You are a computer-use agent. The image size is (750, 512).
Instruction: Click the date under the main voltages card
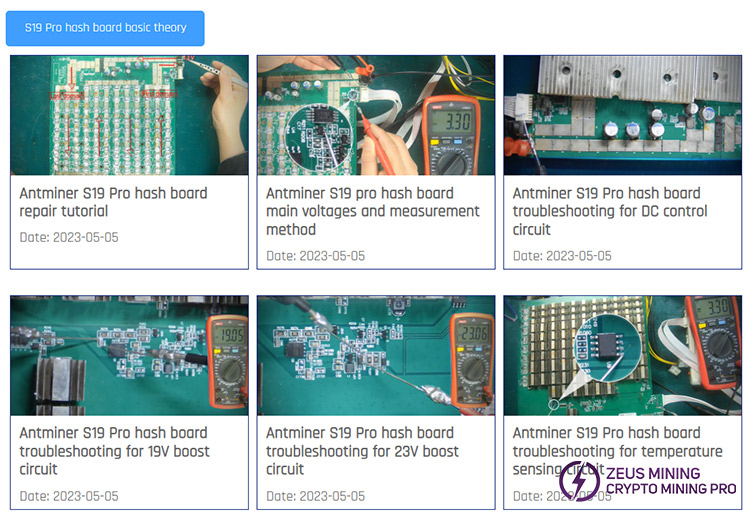(x=316, y=256)
